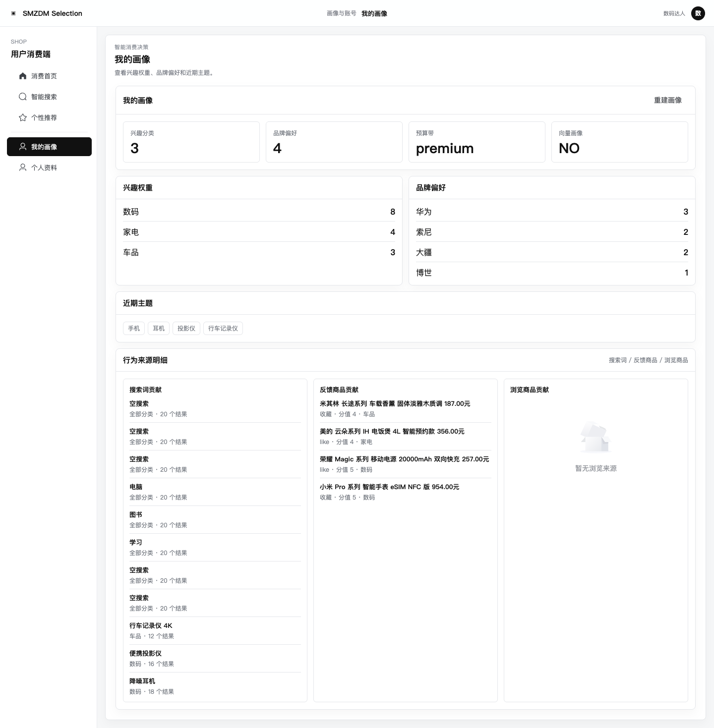Viewport: 714px width, 728px height.
Task: Click the 画像与账号 breadcrumb
Action: [x=341, y=13]
